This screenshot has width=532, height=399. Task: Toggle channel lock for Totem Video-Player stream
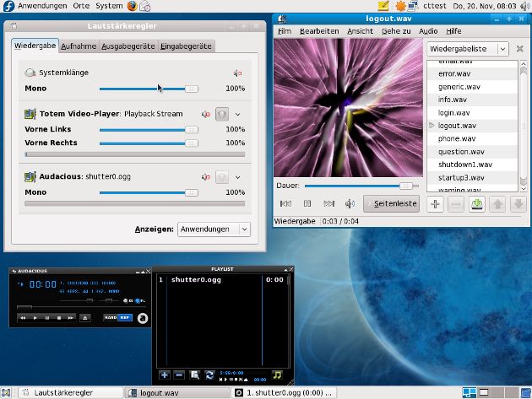222,114
